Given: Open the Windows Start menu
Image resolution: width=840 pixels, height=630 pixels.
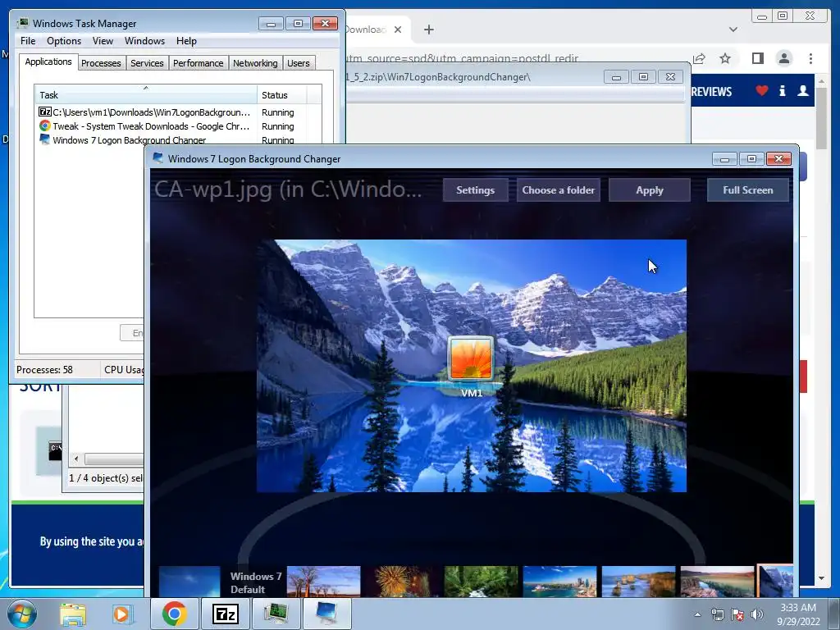Looking at the screenshot, I should [x=21, y=614].
